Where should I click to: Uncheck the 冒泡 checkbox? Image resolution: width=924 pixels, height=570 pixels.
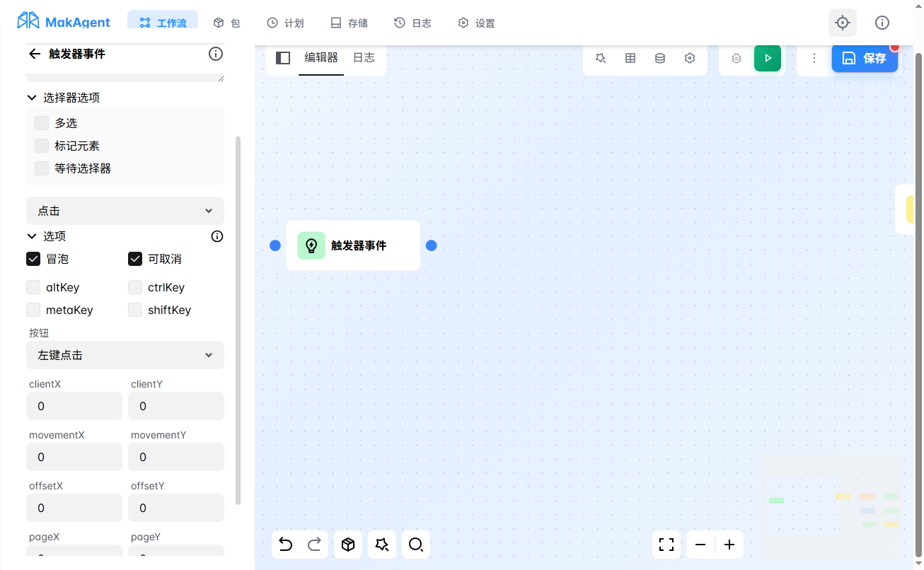(33, 259)
